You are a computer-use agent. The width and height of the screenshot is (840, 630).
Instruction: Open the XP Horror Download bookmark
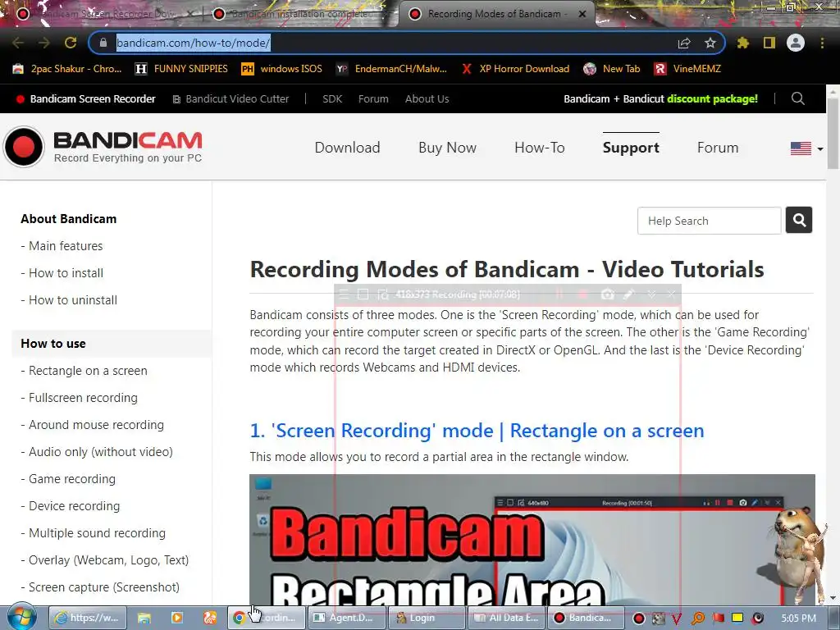point(515,69)
